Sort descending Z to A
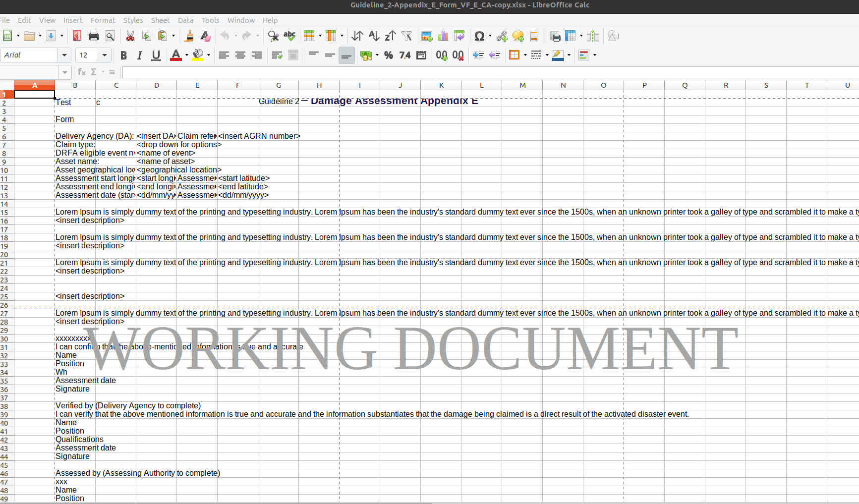 click(x=391, y=36)
